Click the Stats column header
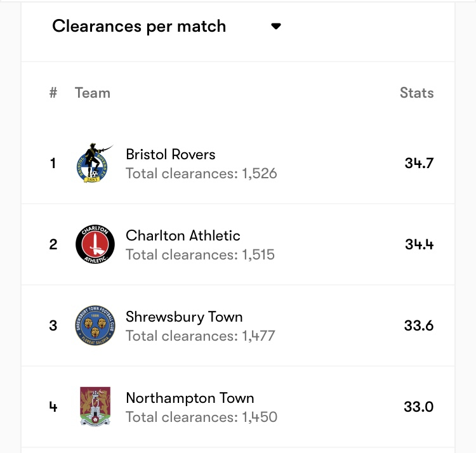The image size is (476, 453). [416, 93]
